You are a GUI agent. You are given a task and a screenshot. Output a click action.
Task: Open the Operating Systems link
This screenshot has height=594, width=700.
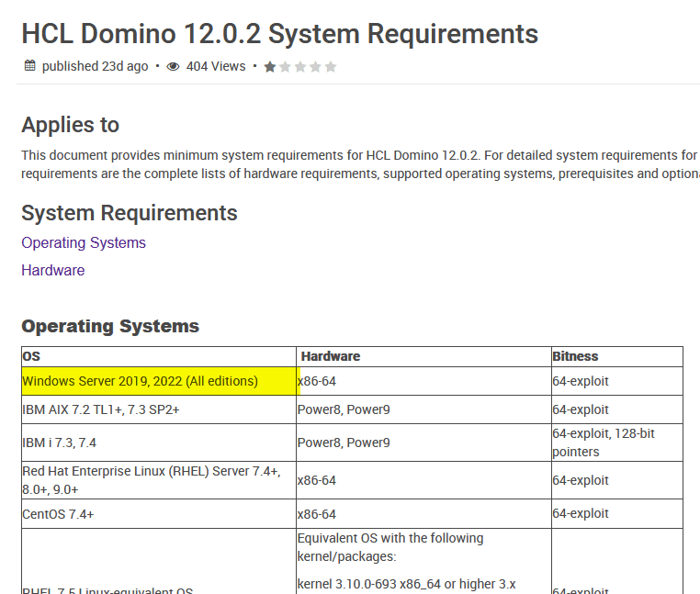(84, 242)
